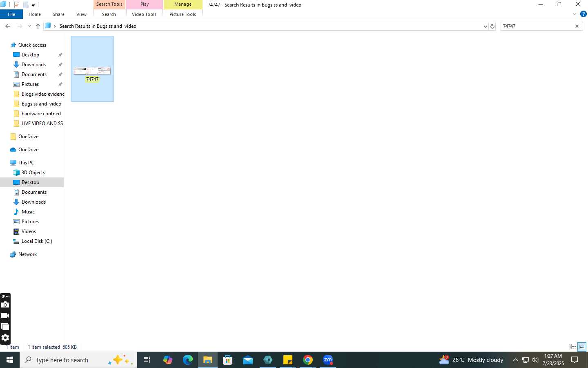The height and width of the screenshot is (368, 588).
Task: Select Network in the navigation pane
Action: click(x=27, y=254)
